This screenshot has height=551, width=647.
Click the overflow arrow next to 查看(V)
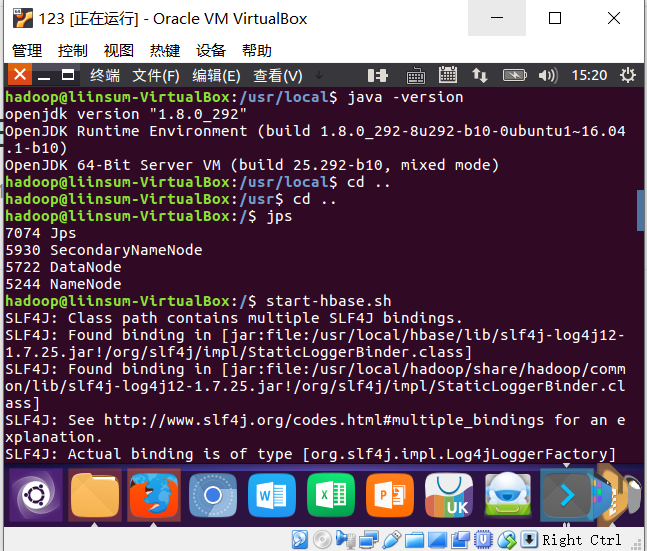pyautogui.click(x=319, y=75)
